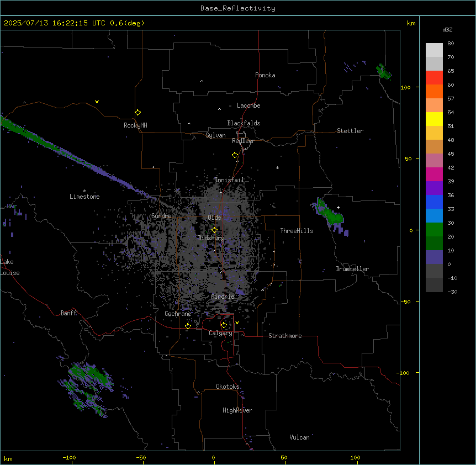This screenshot has width=476, height=465.
Task: Pick the red 65 dBZ legend swatch
Action: click(x=434, y=77)
